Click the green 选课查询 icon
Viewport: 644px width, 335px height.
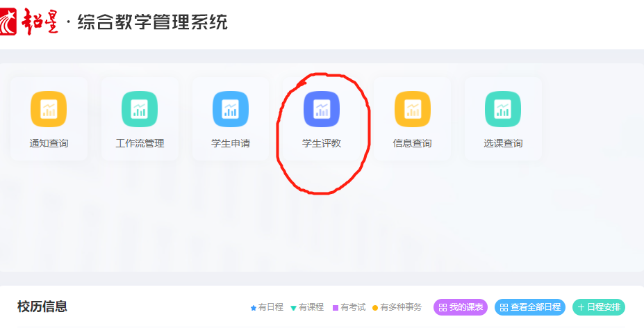point(503,109)
